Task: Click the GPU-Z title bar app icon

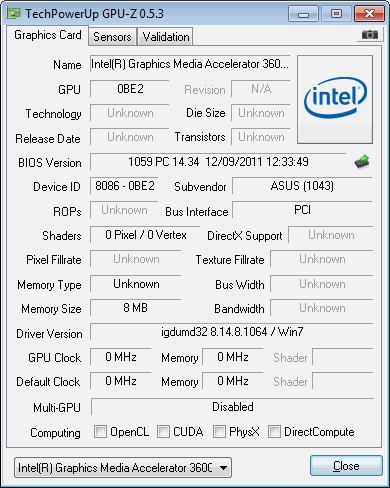Action: [x=14, y=13]
